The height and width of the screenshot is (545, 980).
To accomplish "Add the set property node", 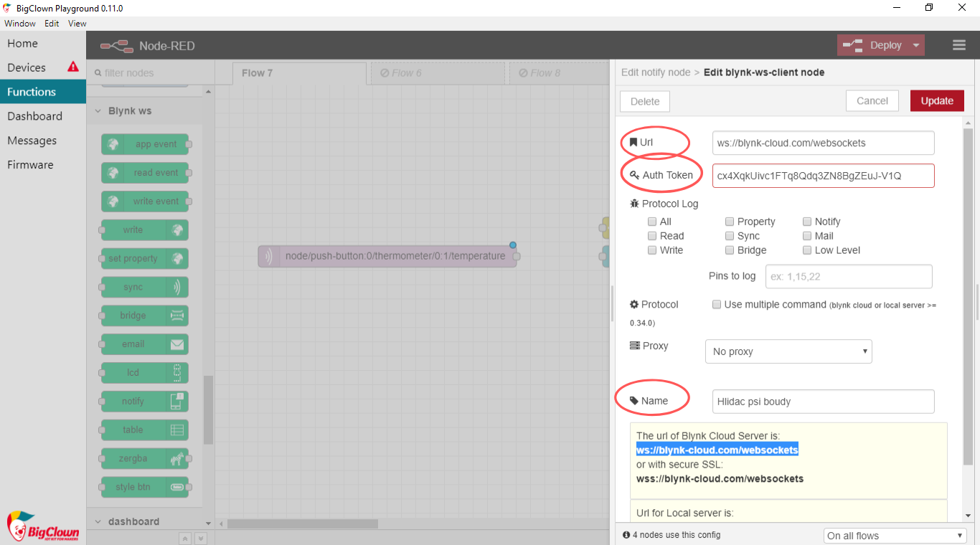I will (x=145, y=258).
